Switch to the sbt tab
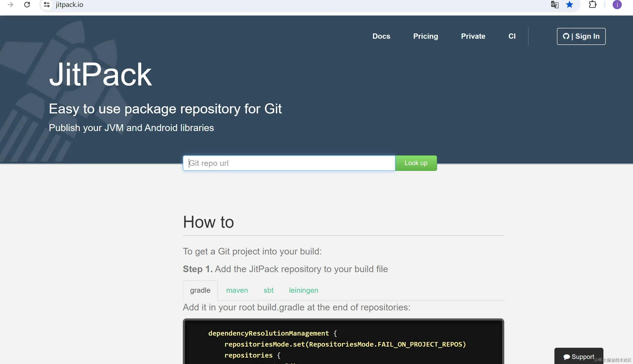The image size is (633, 364). (x=268, y=290)
